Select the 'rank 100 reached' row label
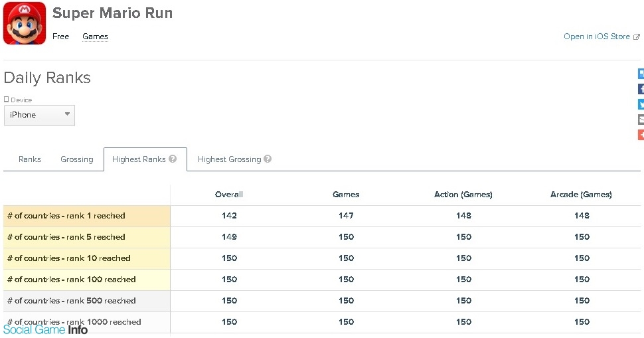This screenshot has height=338, width=644. click(x=87, y=280)
